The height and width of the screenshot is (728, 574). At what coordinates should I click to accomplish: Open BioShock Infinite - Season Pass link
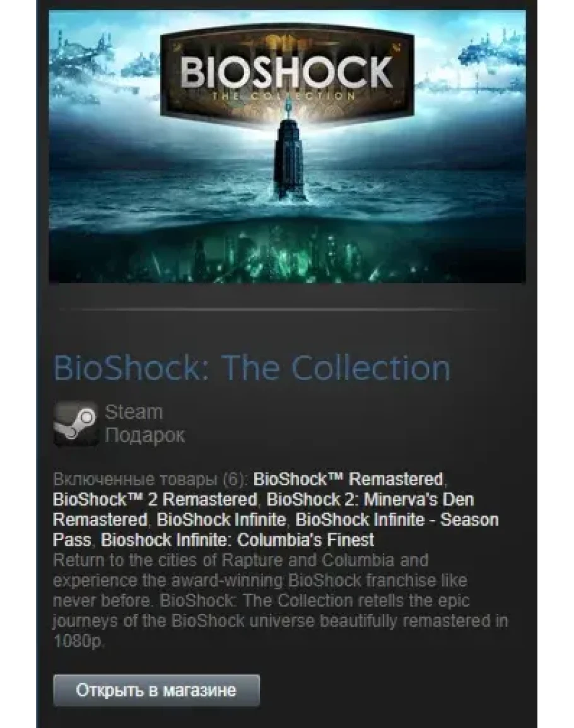(276, 529)
